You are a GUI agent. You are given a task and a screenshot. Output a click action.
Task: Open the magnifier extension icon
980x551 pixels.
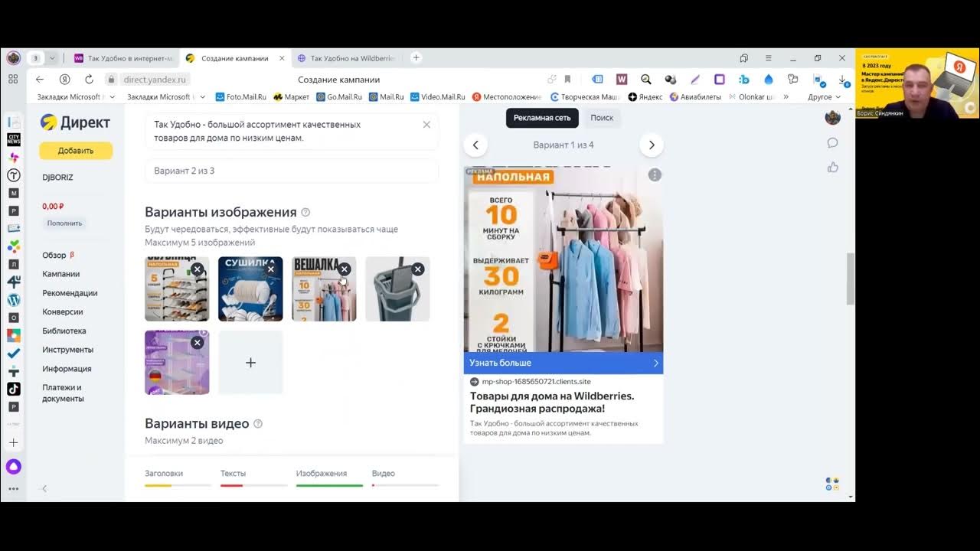tap(646, 79)
